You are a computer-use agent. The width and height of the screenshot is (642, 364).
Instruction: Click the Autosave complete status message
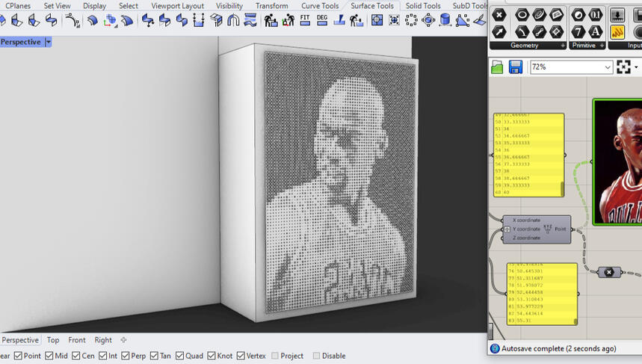tap(558, 348)
